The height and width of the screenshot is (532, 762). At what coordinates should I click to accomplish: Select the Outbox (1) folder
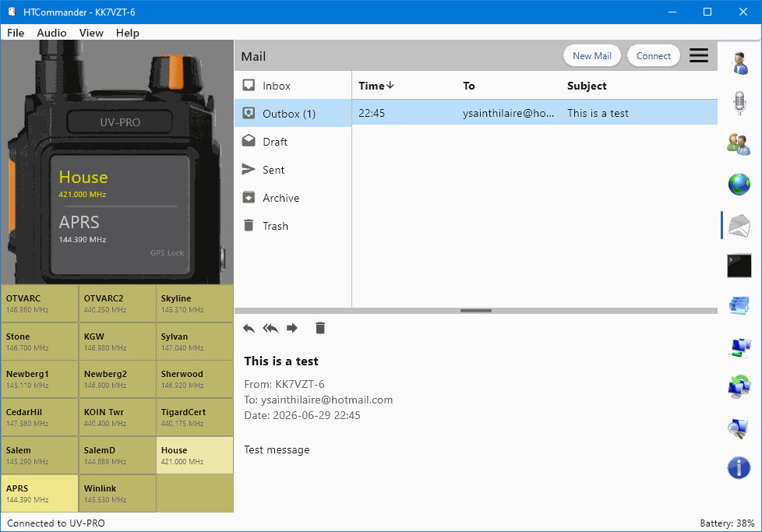tap(293, 114)
